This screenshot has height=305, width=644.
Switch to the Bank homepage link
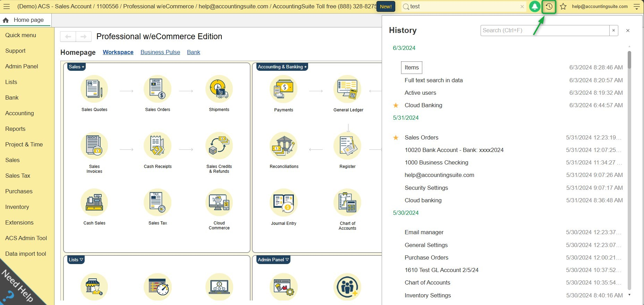194,52
